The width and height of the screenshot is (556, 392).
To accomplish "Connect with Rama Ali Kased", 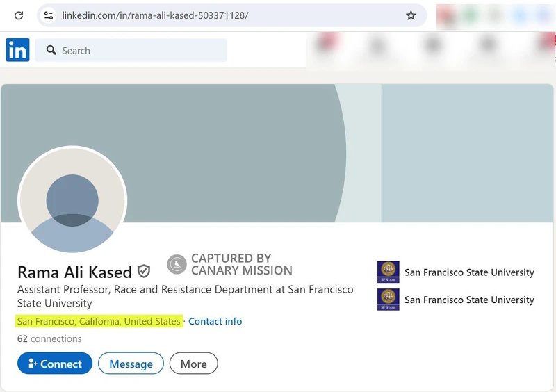I will pos(55,364).
